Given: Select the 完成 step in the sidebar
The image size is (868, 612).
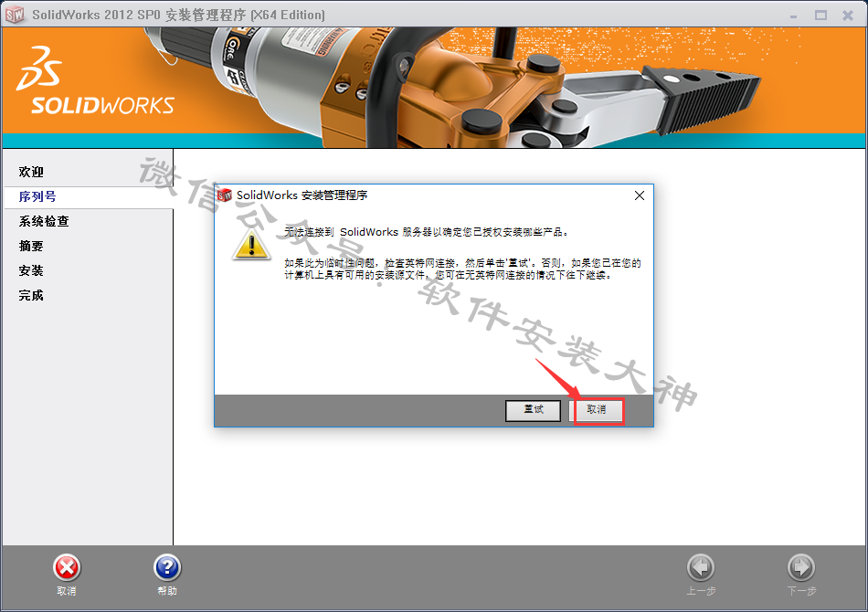Looking at the screenshot, I should click(31, 295).
